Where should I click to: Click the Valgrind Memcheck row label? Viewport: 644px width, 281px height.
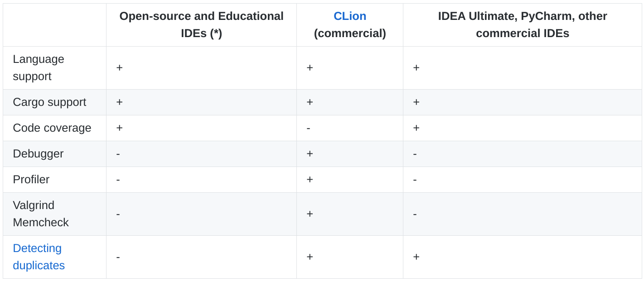click(x=40, y=214)
